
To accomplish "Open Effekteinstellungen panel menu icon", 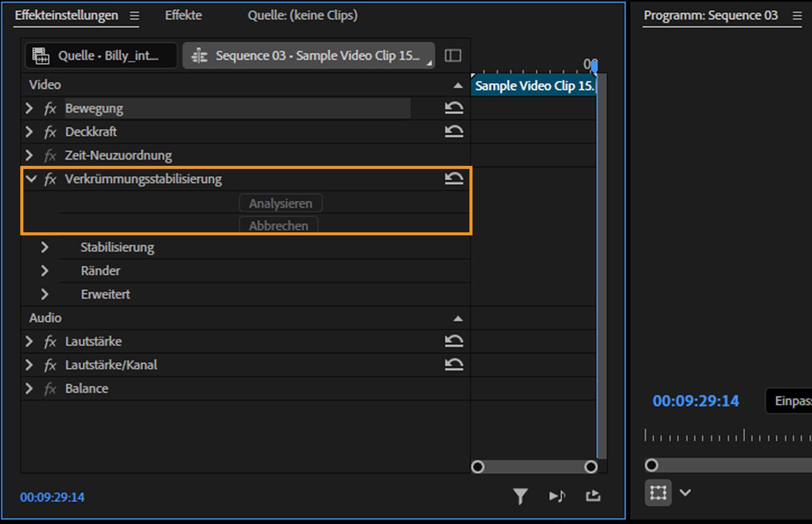I will (x=134, y=16).
